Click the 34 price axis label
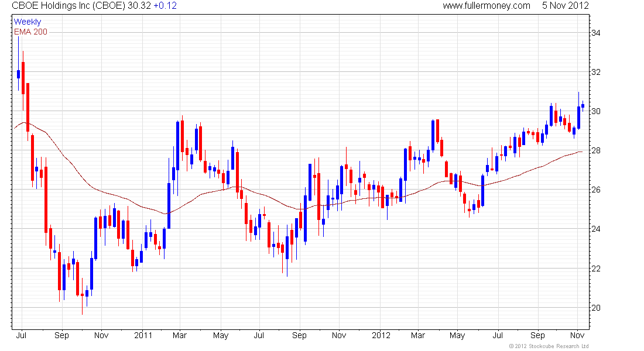 596,33
